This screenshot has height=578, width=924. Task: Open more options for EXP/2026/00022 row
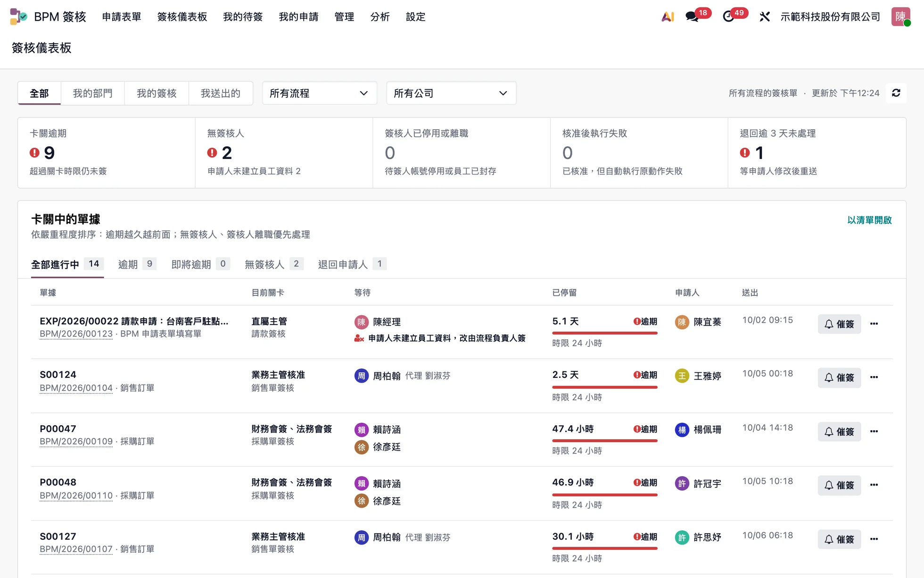(x=874, y=324)
